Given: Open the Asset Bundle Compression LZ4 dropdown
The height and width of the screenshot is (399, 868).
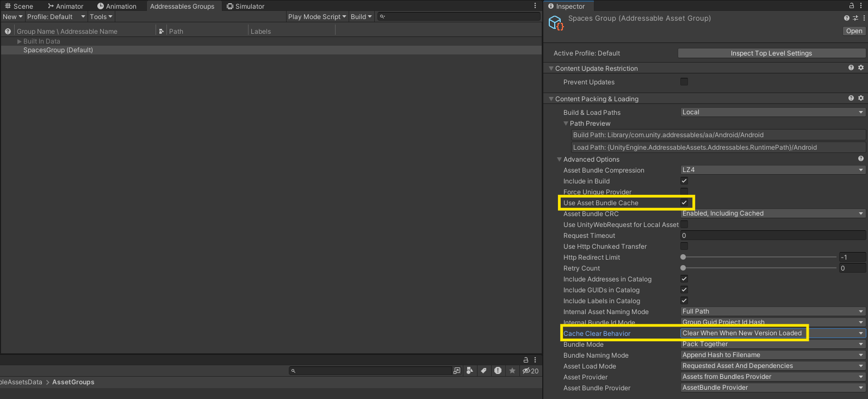Looking at the screenshot, I should (772, 170).
